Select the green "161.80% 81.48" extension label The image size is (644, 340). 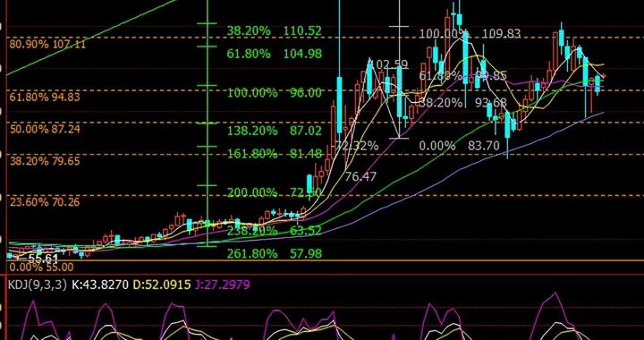(x=274, y=154)
